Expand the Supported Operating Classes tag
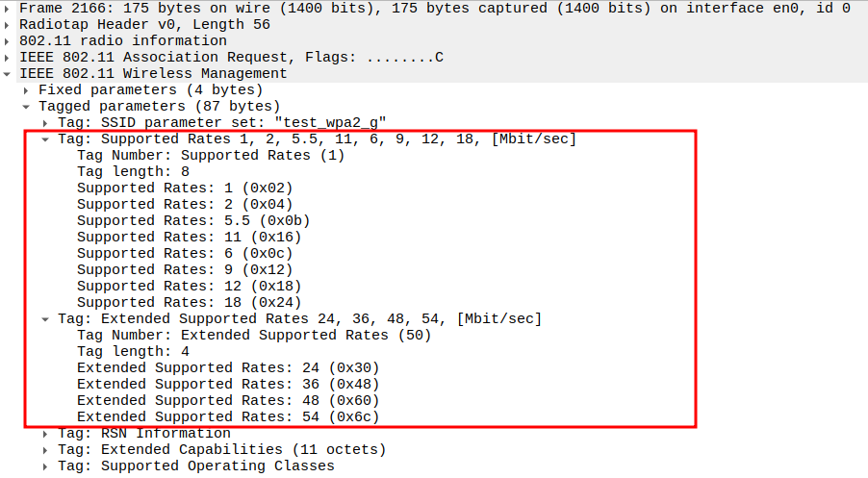This screenshot has width=868, height=478. coord(45,465)
